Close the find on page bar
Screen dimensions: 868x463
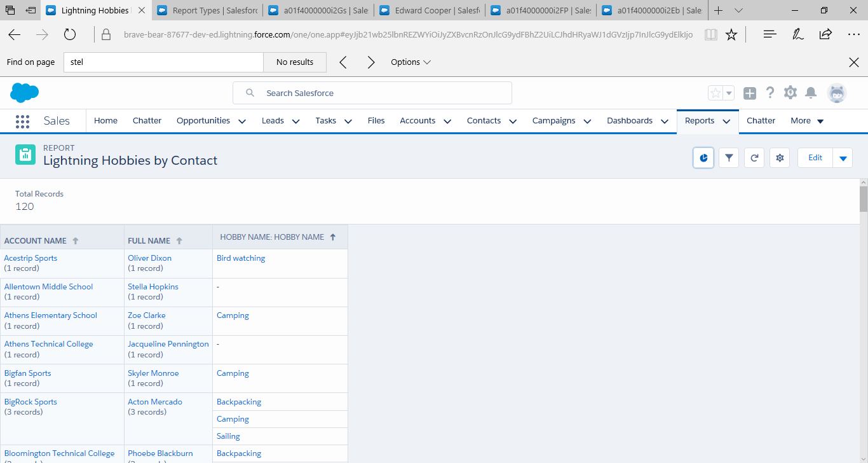(854, 62)
